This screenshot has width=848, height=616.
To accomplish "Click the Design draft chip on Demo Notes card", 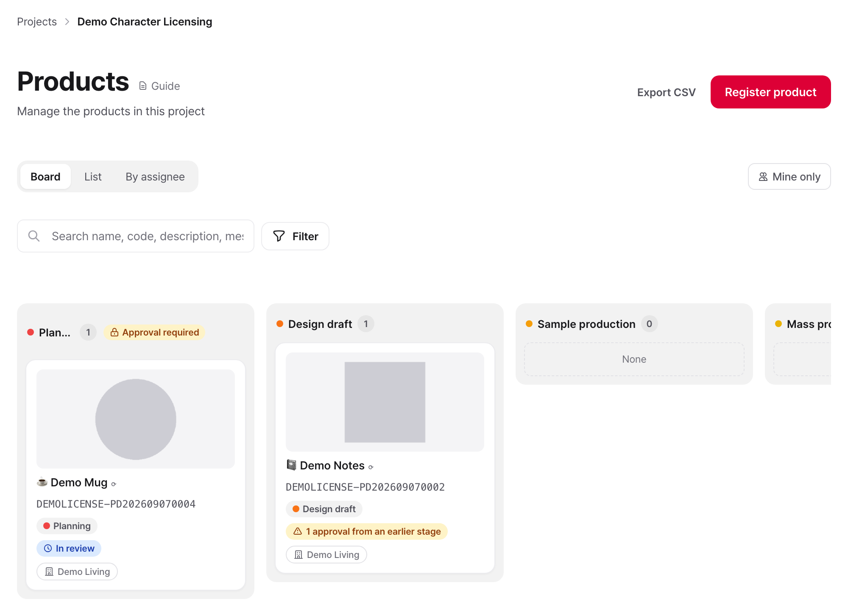I will [324, 509].
